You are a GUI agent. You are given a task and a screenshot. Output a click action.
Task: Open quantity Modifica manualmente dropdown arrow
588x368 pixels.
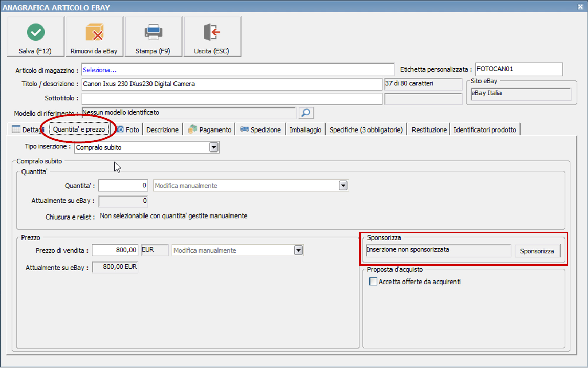[x=343, y=185]
